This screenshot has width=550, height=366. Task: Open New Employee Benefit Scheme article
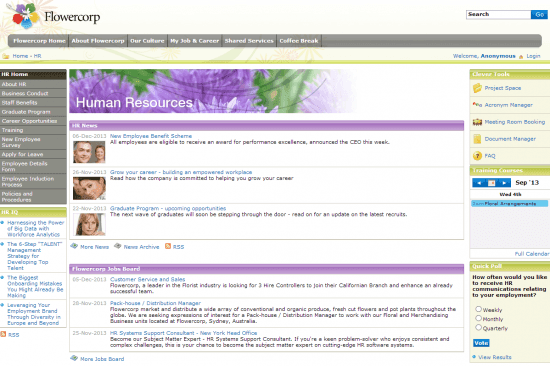(151, 136)
